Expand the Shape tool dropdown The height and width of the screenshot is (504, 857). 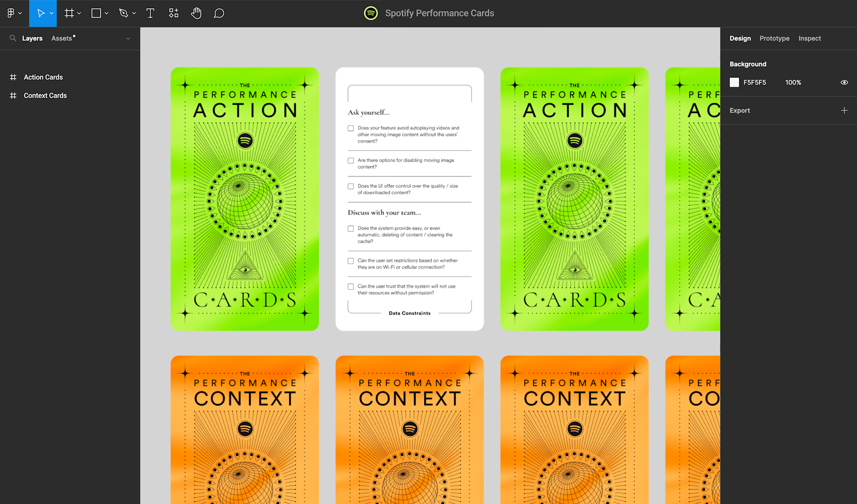pyautogui.click(x=106, y=13)
